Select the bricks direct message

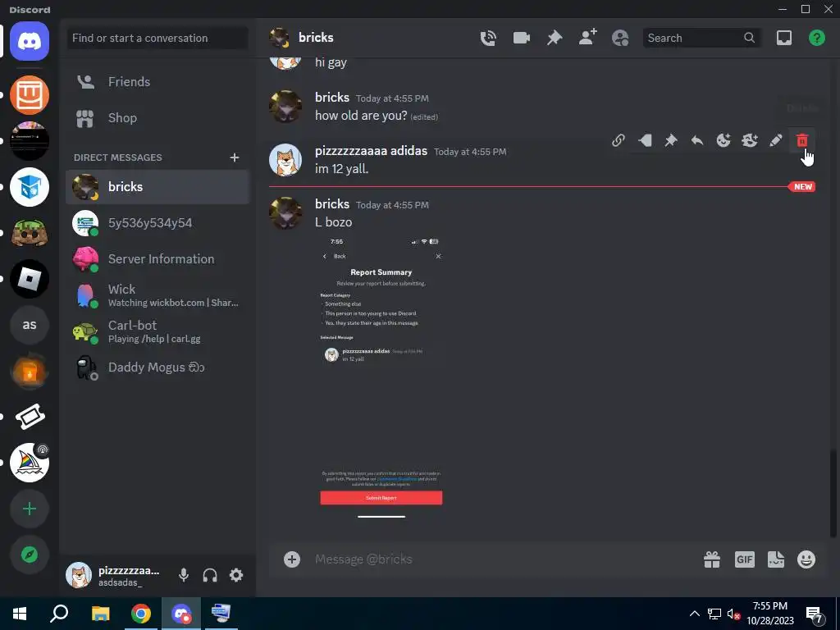[157, 187]
